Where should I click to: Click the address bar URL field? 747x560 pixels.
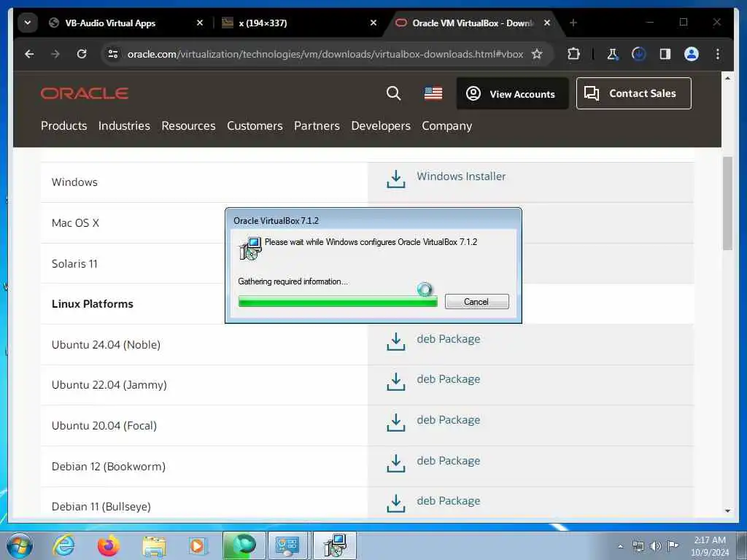click(x=325, y=54)
